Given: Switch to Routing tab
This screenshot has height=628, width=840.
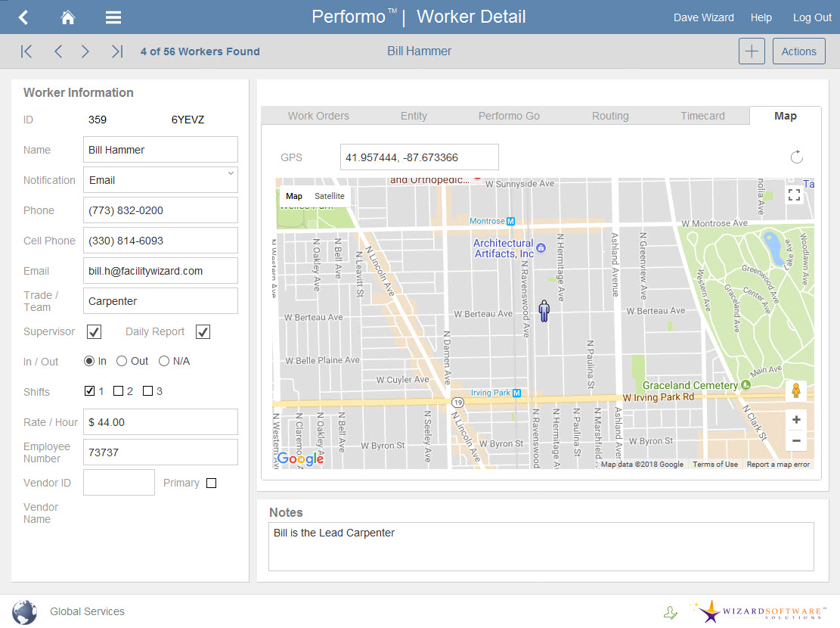Looking at the screenshot, I should [x=610, y=116].
